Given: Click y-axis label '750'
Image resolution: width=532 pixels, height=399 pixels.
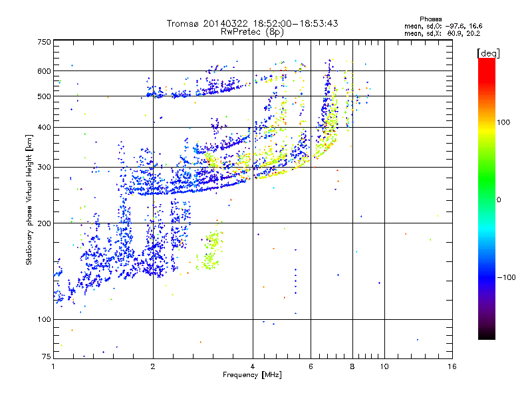Looking at the screenshot, I should tap(45, 42).
